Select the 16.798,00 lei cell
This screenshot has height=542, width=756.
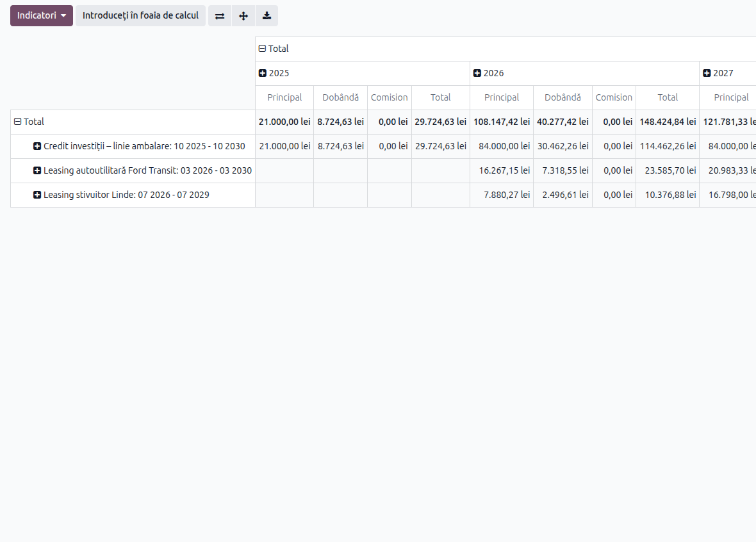pyautogui.click(x=728, y=195)
